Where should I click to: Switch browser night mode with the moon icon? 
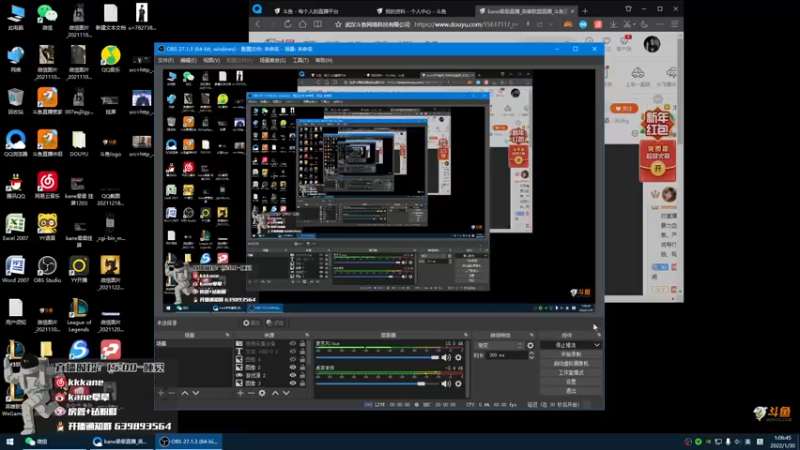(x=644, y=24)
